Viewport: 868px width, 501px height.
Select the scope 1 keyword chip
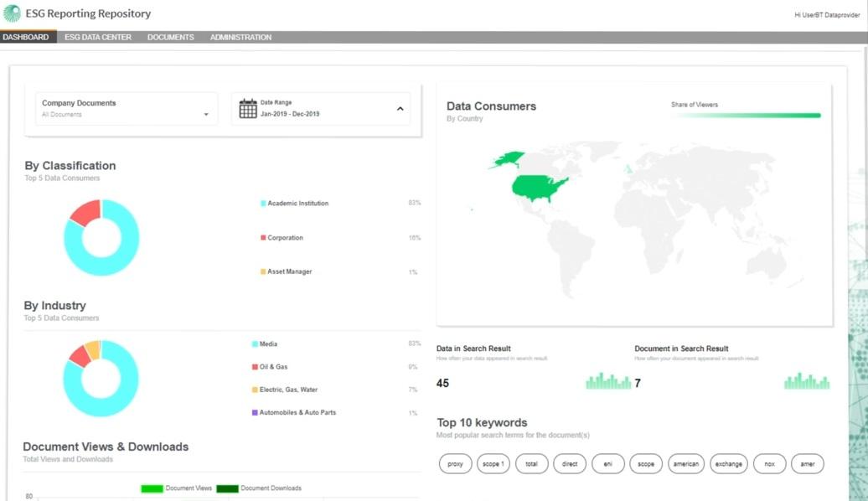tap(493, 464)
